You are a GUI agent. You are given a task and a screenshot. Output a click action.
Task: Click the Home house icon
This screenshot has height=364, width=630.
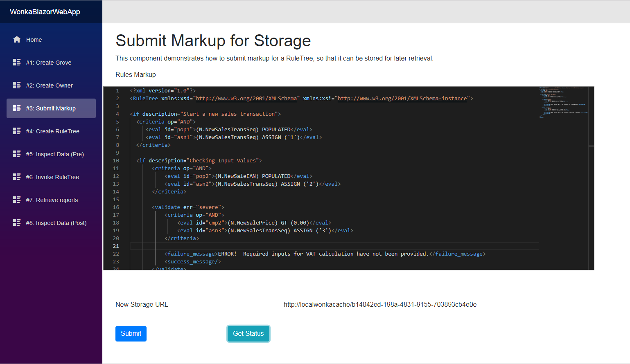click(x=17, y=40)
